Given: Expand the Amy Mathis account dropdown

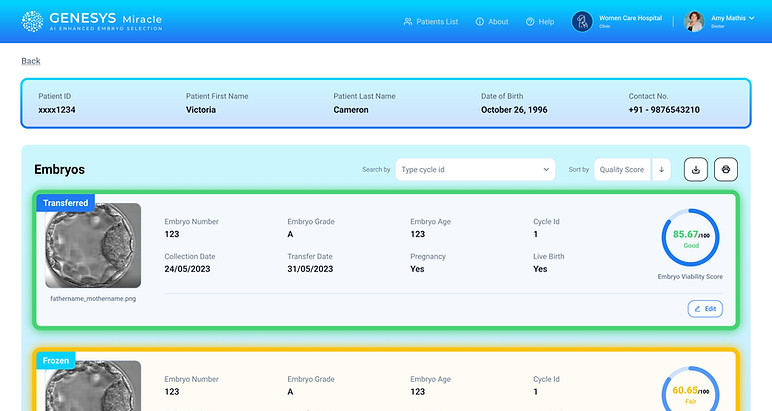Looking at the screenshot, I should pyautogui.click(x=752, y=18).
